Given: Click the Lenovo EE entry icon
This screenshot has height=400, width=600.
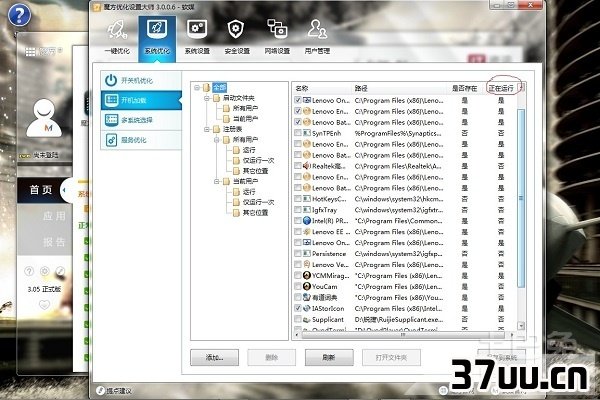Looking at the screenshot, I should coord(307,232).
